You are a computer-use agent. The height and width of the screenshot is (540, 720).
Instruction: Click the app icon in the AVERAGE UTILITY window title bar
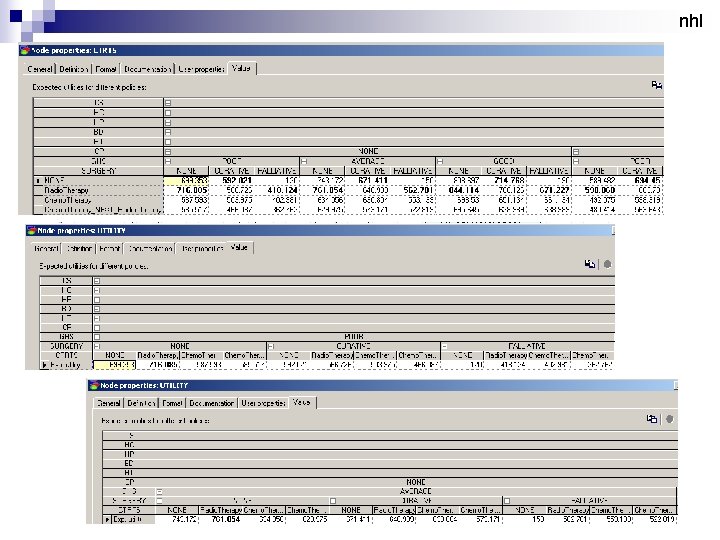(x=94, y=385)
